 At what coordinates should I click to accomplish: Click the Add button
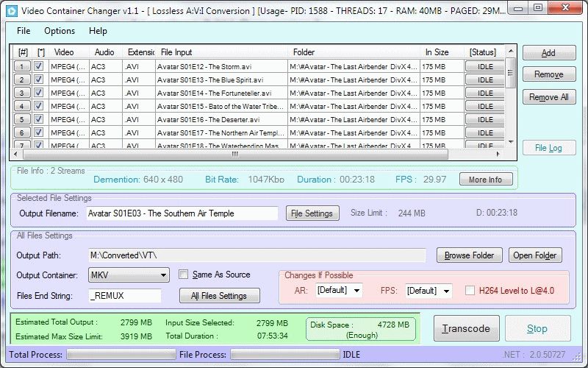pyautogui.click(x=549, y=53)
